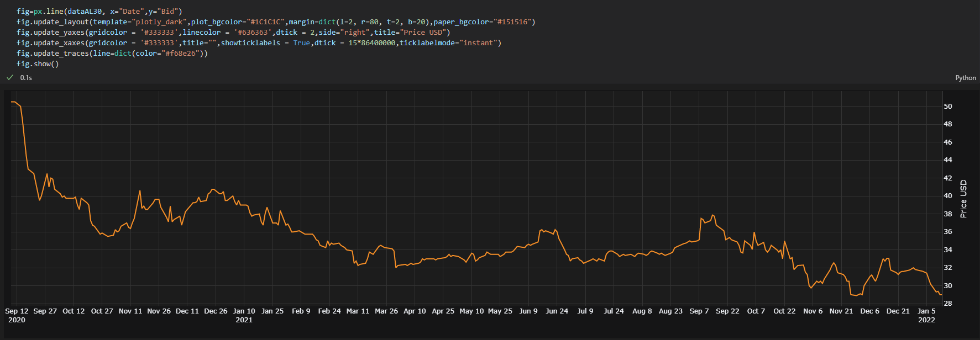Screen dimensions: 980x340
Task: Click the Jul 9 x-axis label
Action: (x=585, y=311)
